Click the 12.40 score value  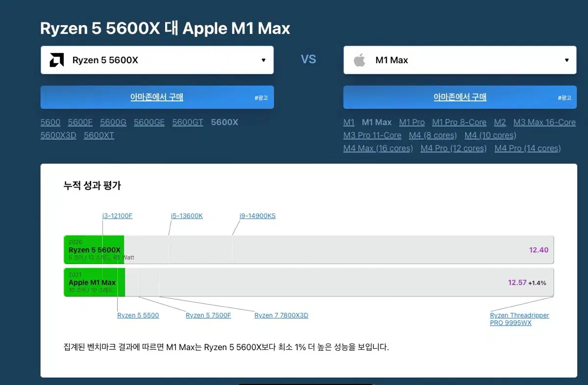(x=539, y=250)
